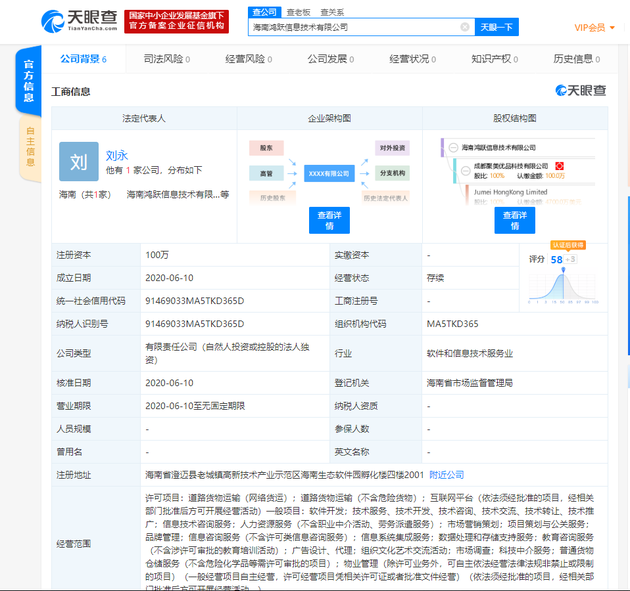Click the score value 58
This screenshot has height=591, width=630.
tap(556, 260)
